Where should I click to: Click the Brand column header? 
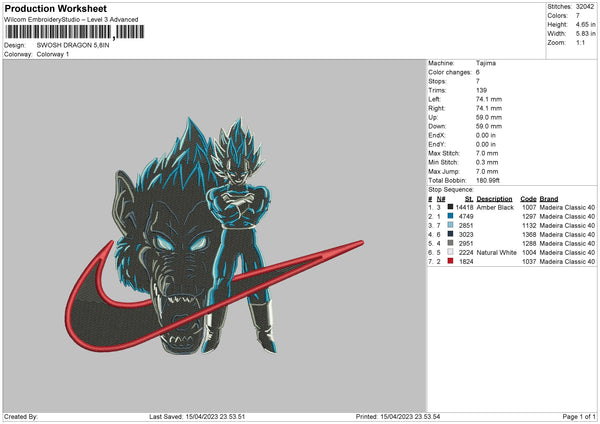coord(549,199)
